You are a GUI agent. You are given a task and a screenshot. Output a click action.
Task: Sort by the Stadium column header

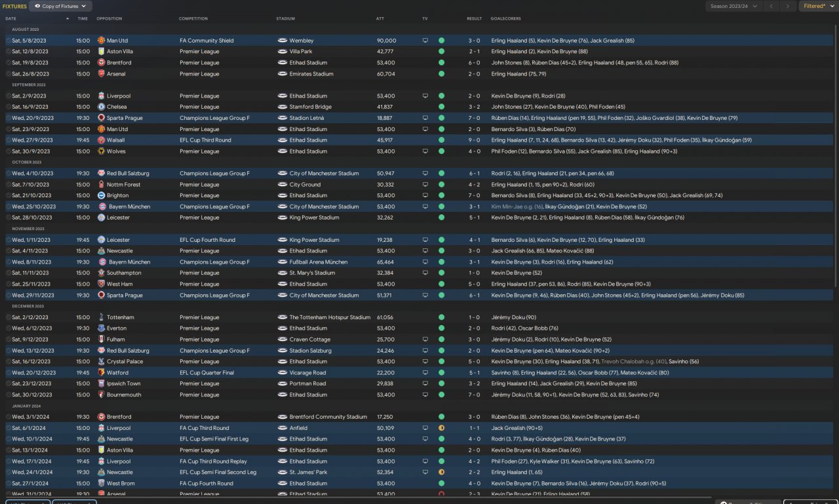coord(286,18)
